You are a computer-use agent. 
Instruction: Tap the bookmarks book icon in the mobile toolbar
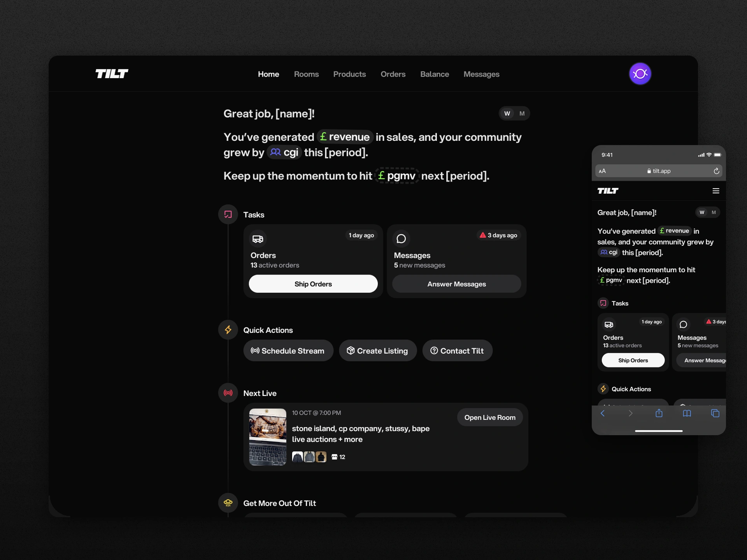[687, 413]
